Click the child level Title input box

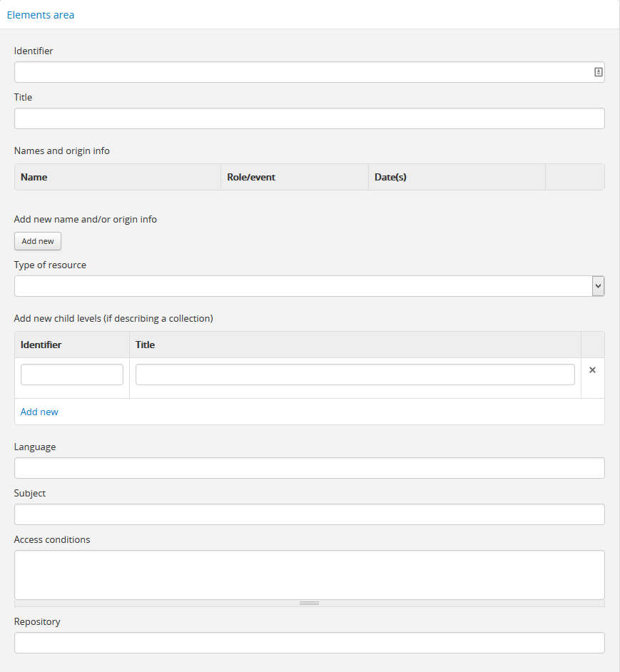[x=355, y=375]
